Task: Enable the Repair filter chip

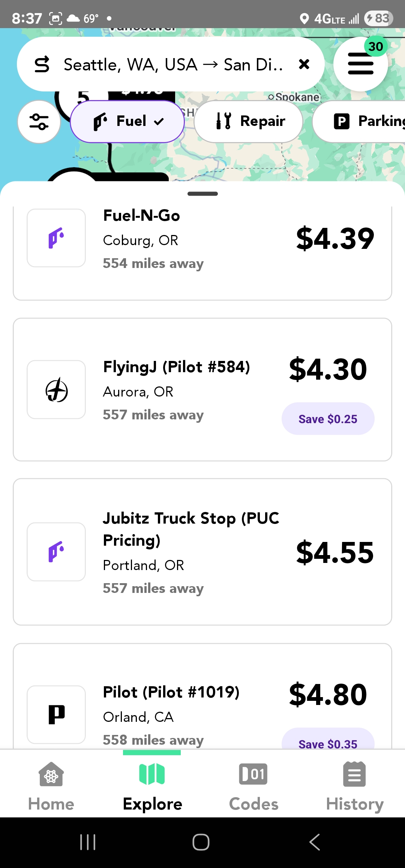Action: 248,121
